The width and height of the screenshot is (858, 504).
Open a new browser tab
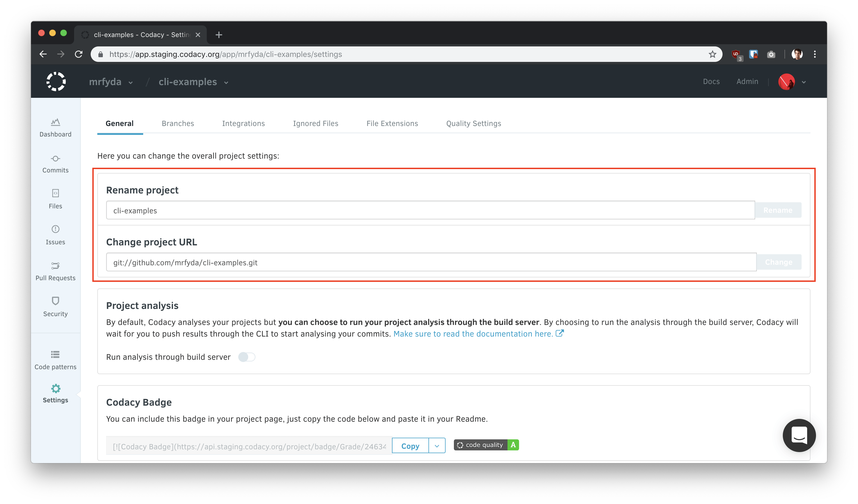[x=219, y=35]
